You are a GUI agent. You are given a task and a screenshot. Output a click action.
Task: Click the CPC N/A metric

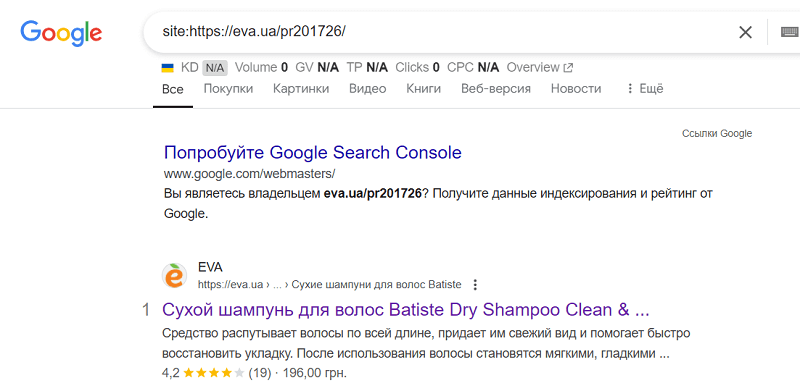tap(473, 67)
